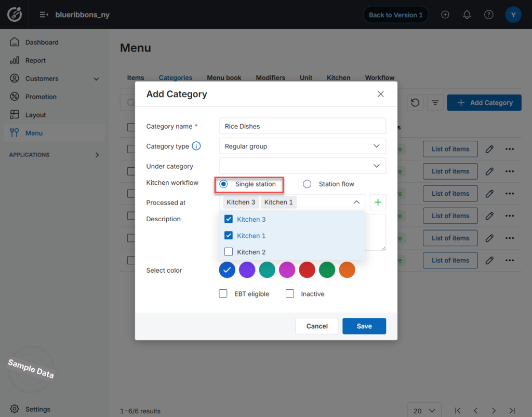Expand APPLICATIONS section chevron
The height and width of the screenshot is (417, 532).
click(x=97, y=155)
